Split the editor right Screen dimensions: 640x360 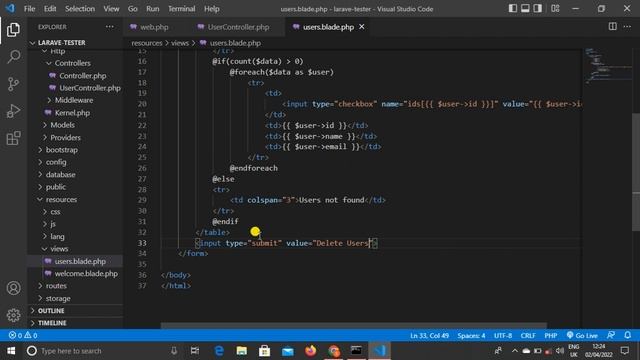pos(613,27)
